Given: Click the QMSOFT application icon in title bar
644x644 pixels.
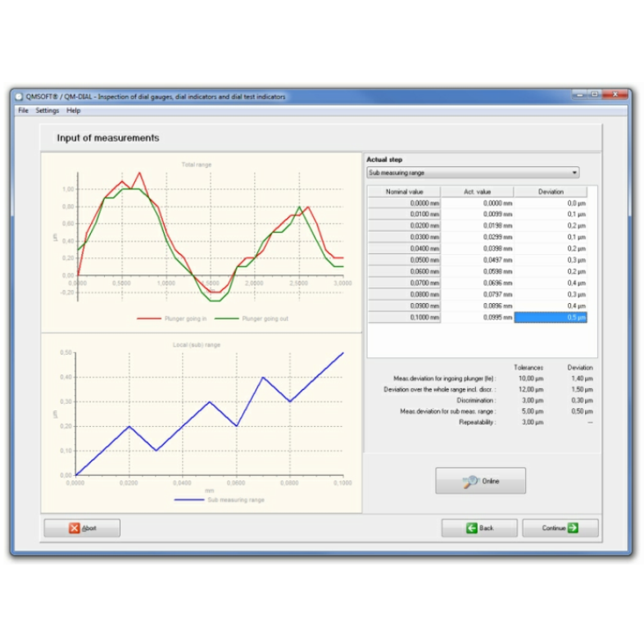Looking at the screenshot, I should (x=20, y=97).
